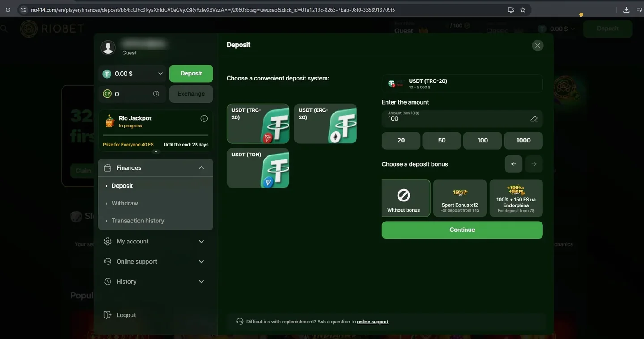Set amount with the 50 preset
The image size is (644, 339).
(442, 140)
